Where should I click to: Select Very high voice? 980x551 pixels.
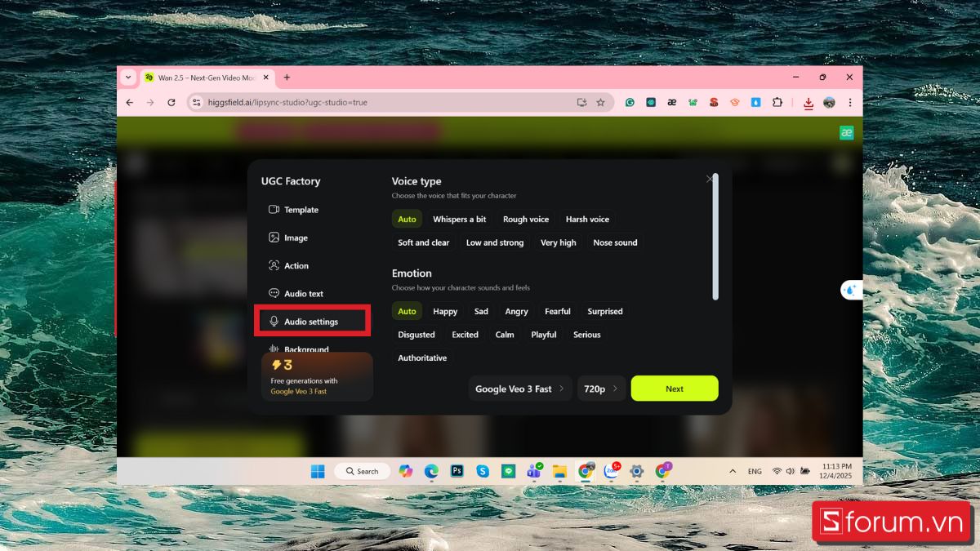[x=558, y=242]
